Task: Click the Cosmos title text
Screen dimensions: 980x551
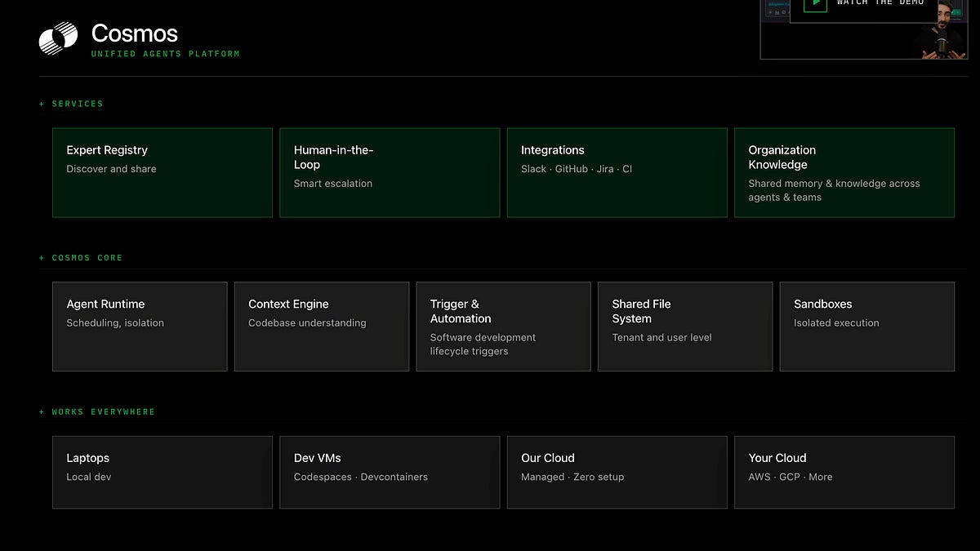Action: 135,33
